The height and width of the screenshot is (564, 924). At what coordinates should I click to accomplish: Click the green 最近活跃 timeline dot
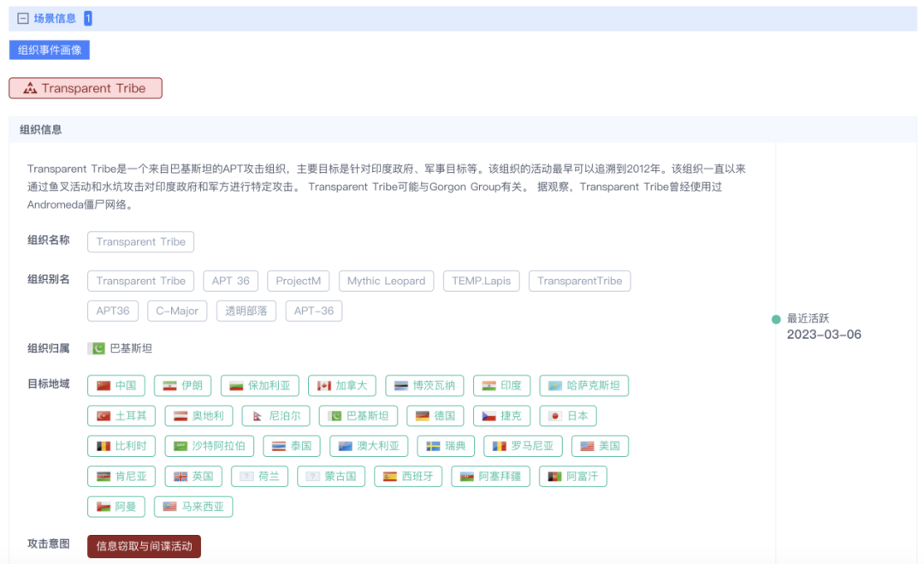tap(776, 319)
